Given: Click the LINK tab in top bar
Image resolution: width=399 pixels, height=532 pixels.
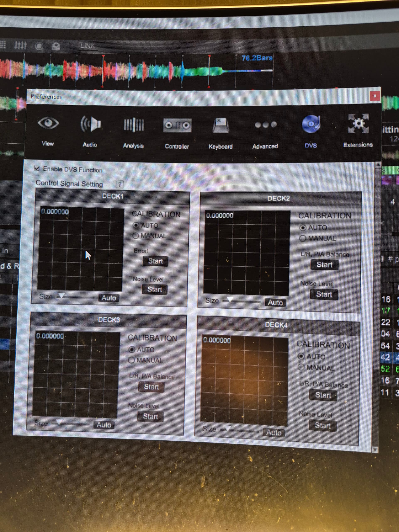Looking at the screenshot, I should pyautogui.click(x=87, y=46).
